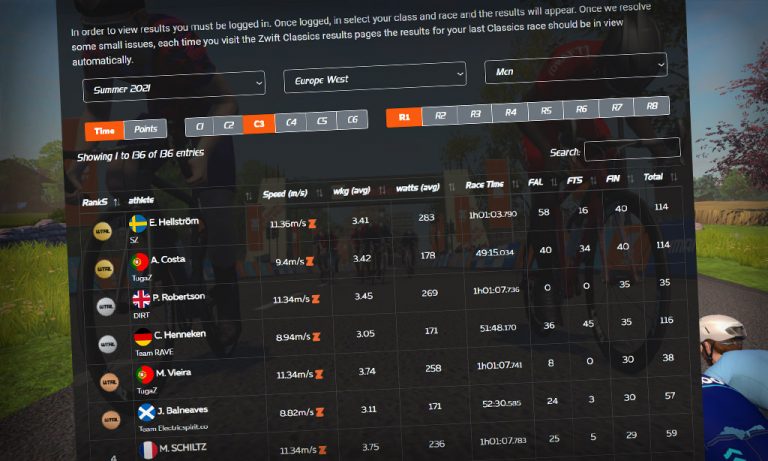This screenshot has width=768, height=461.
Task: Click Zwift icon next to 11.36m/s
Action: tap(312, 223)
